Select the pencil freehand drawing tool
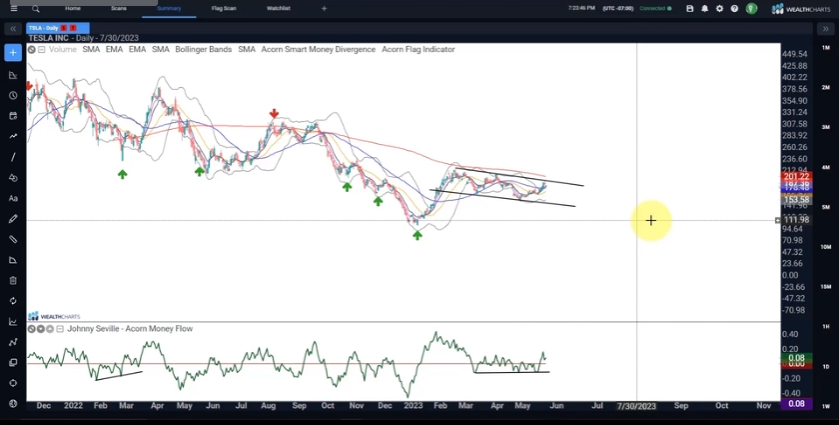This screenshot has height=425, width=839. 13,219
